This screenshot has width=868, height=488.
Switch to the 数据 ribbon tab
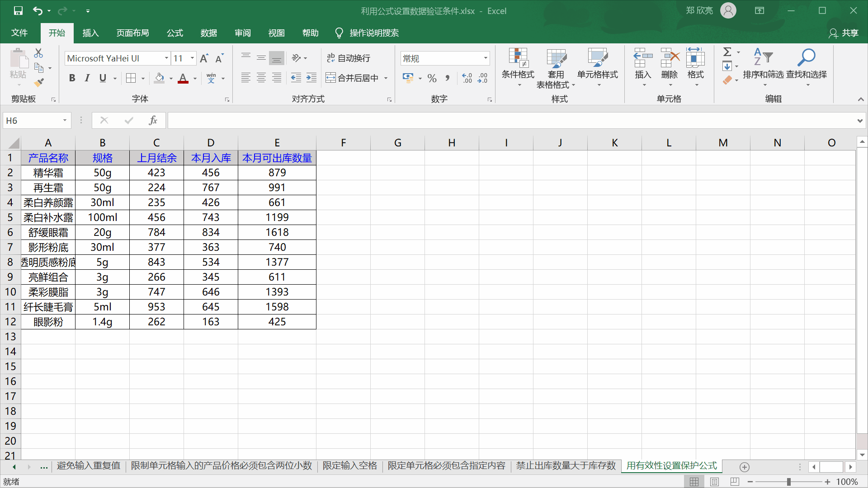click(x=208, y=33)
